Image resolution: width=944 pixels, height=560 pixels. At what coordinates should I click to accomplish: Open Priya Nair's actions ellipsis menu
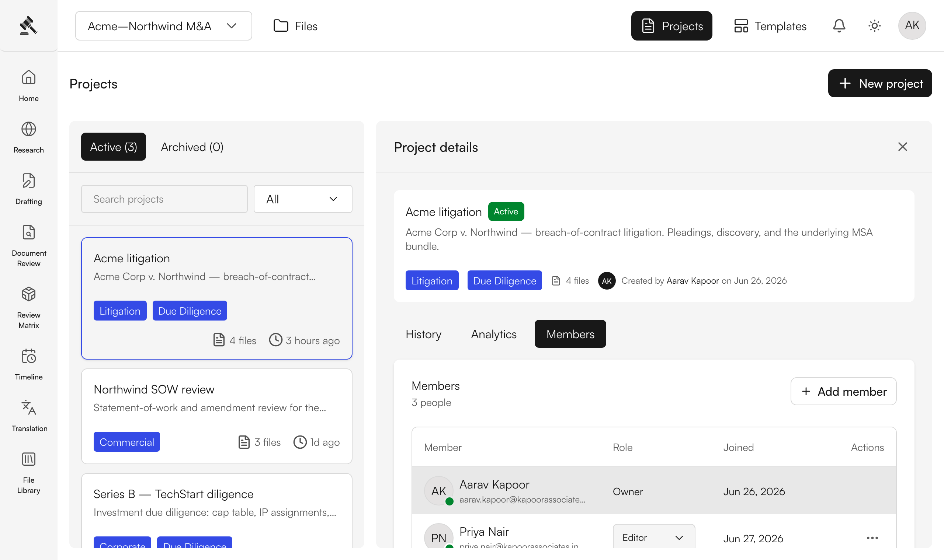click(x=872, y=538)
